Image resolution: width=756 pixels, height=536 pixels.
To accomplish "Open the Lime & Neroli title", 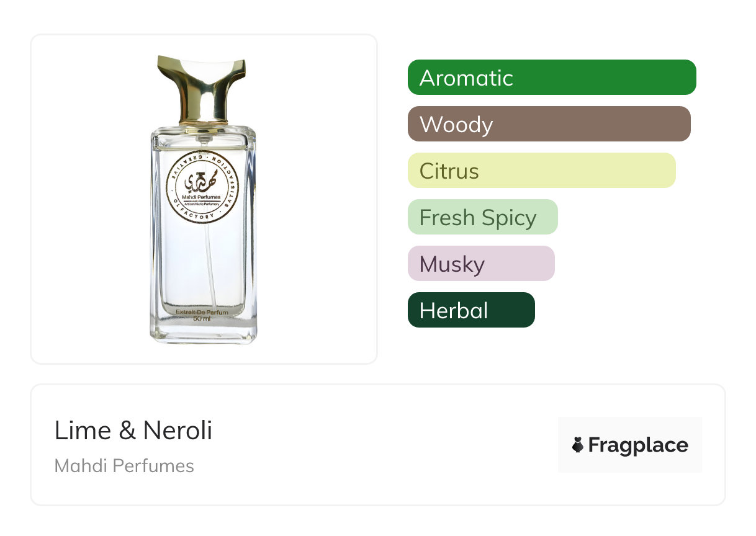I will point(133,431).
